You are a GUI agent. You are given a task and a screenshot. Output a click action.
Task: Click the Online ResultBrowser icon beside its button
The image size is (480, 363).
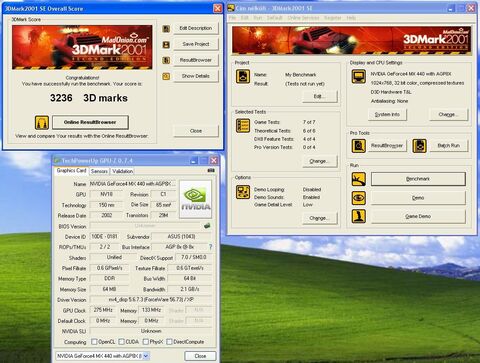[x=42, y=122]
